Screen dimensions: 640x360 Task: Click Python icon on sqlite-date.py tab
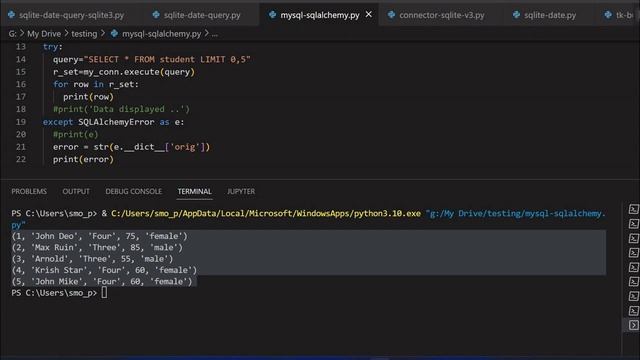click(x=516, y=15)
